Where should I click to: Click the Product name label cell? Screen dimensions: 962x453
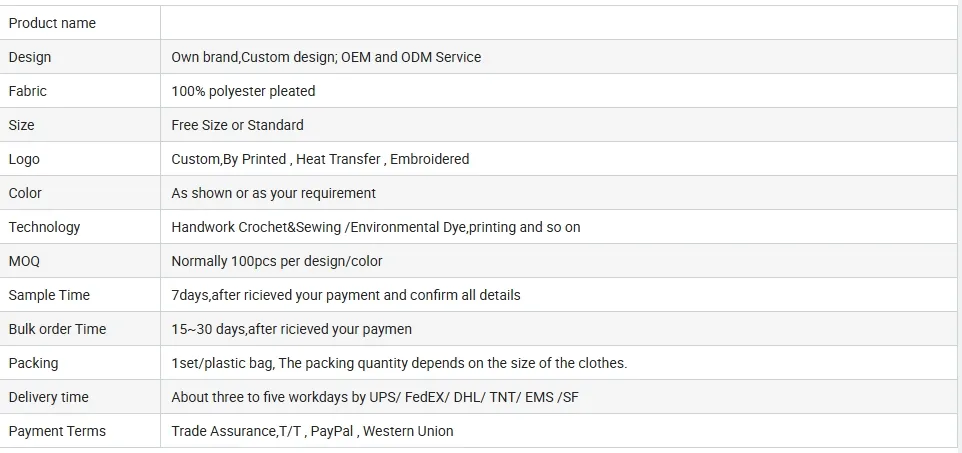[80, 23]
